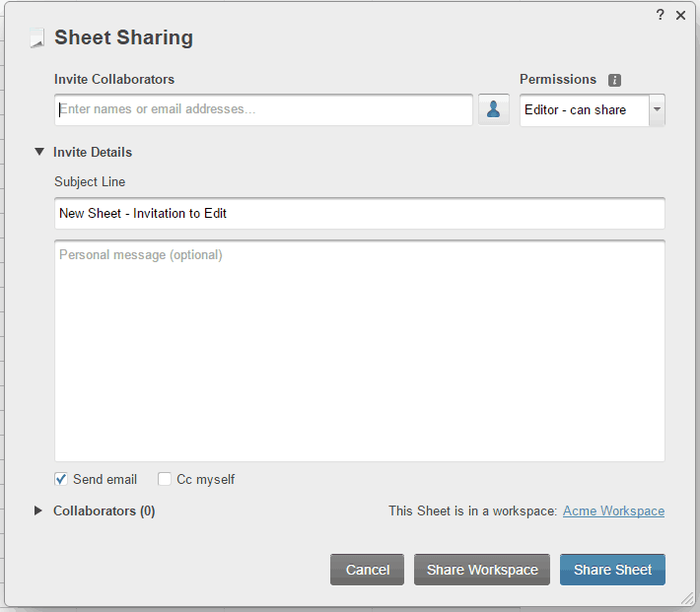Image resolution: width=700 pixels, height=612 pixels.
Task: Click the Share Workspace button
Action: coord(482,570)
